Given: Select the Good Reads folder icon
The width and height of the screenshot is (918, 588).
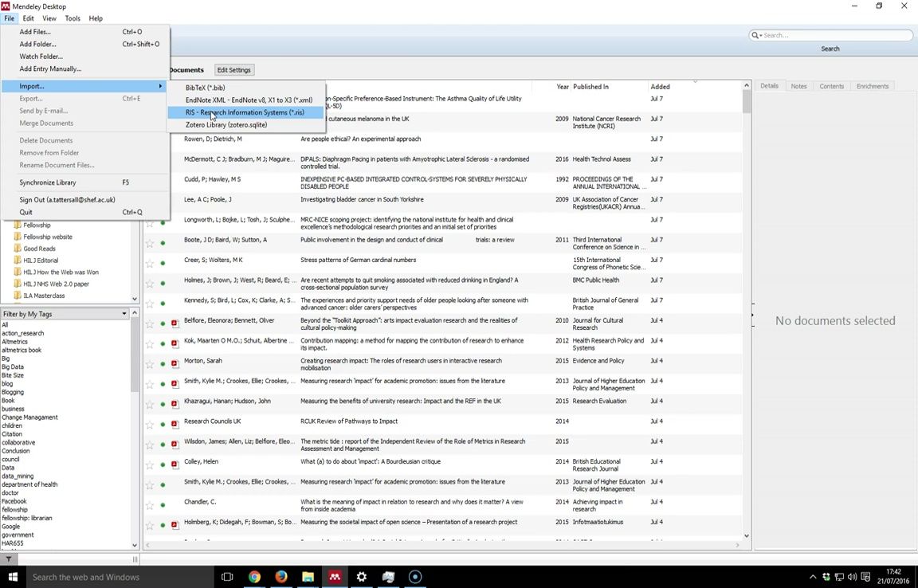Looking at the screenshot, I should click(18, 249).
